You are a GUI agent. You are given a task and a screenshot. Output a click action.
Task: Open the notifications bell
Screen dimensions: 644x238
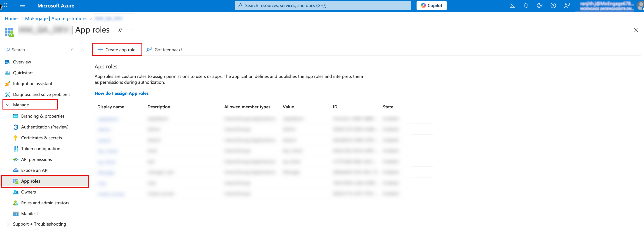click(526, 5)
